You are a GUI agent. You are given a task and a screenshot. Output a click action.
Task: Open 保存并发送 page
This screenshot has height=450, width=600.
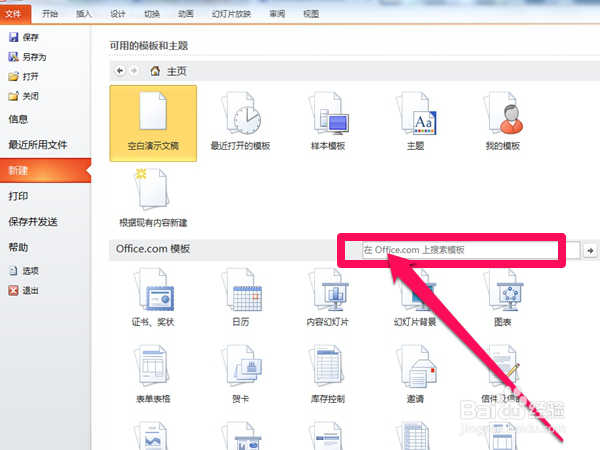pyautogui.click(x=33, y=222)
